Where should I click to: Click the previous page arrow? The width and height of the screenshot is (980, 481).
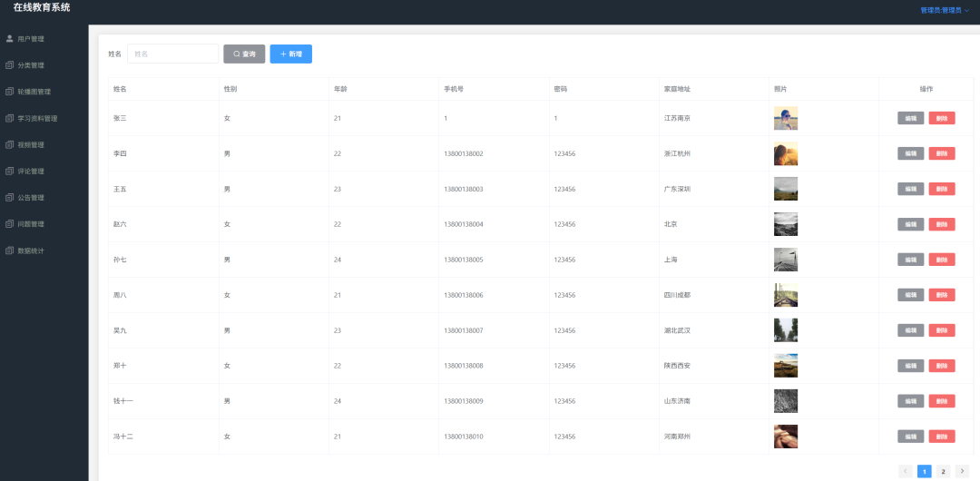pos(905,471)
